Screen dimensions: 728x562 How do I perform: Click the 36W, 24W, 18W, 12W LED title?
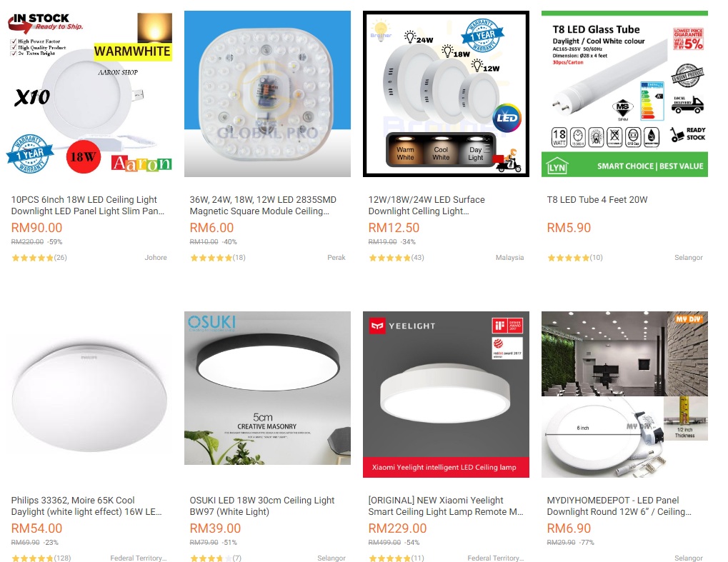263,205
